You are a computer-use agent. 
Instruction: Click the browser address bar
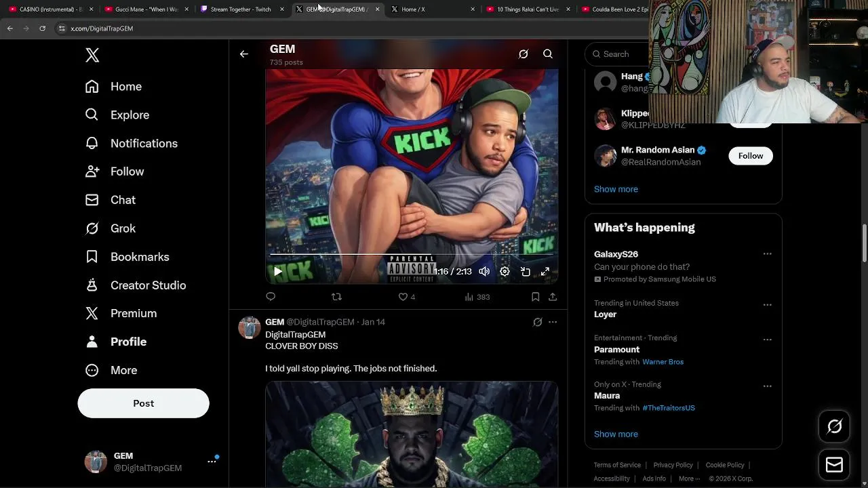point(353,28)
